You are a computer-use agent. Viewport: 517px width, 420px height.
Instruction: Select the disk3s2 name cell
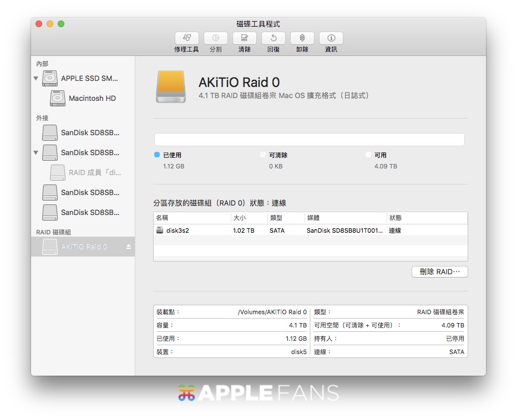pos(178,231)
